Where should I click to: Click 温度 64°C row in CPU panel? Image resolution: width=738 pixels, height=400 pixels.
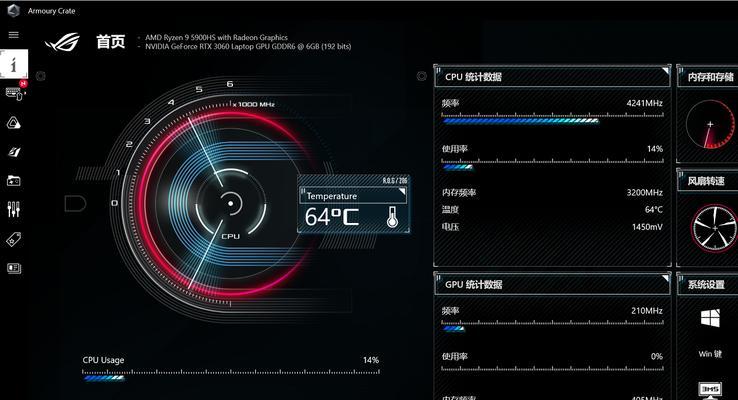tap(552, 209)
